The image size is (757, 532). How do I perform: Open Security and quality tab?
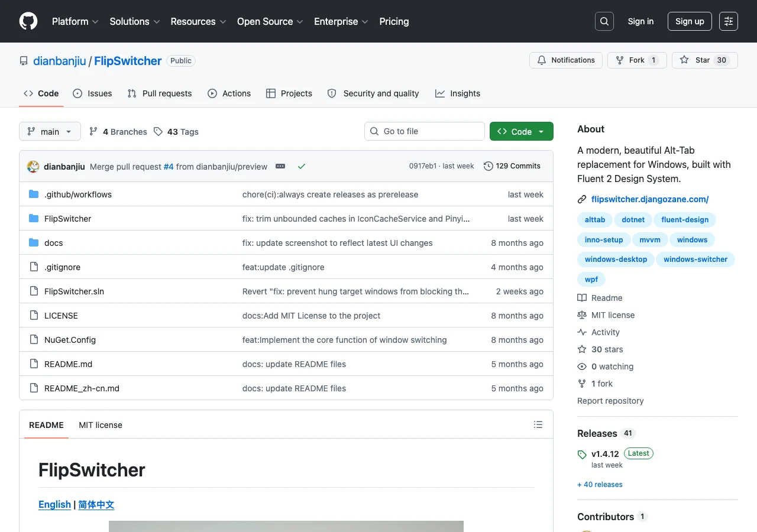coord(373,93)
